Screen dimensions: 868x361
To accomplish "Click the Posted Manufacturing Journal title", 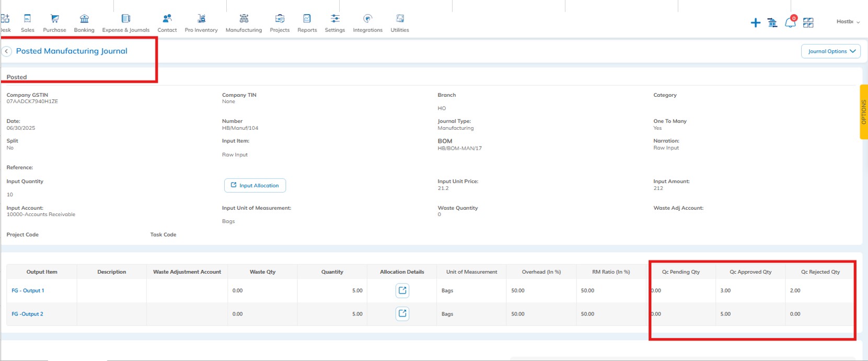I will (x=72, y=51).
